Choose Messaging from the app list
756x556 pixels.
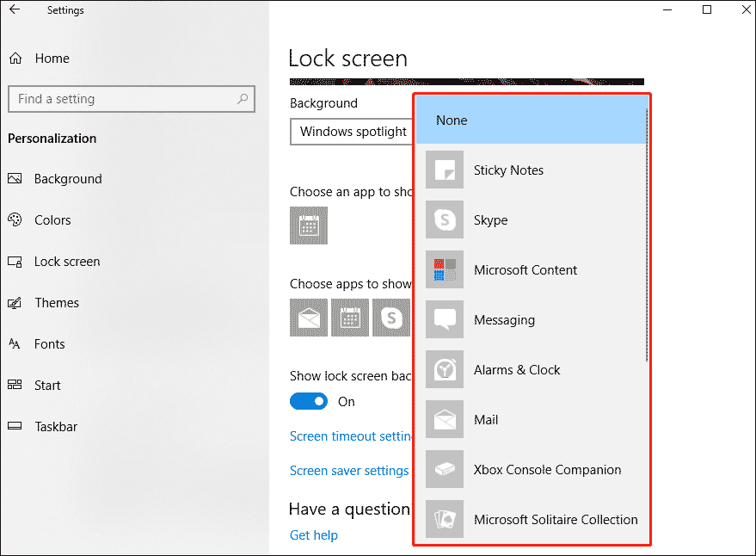pos(531,320)
